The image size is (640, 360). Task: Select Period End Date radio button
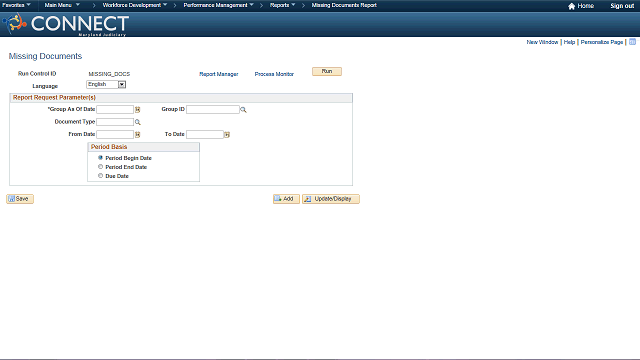point(100,167)
